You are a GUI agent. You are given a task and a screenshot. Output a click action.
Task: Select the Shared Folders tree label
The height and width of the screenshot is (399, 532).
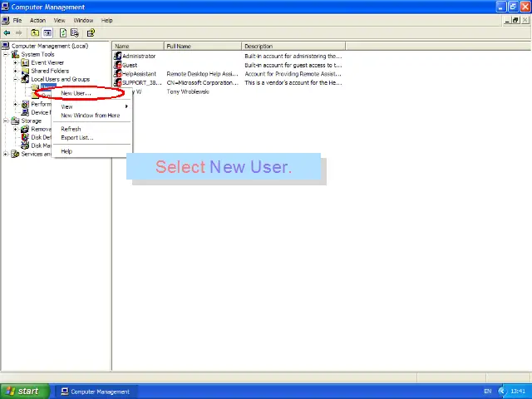pos(50,71)
